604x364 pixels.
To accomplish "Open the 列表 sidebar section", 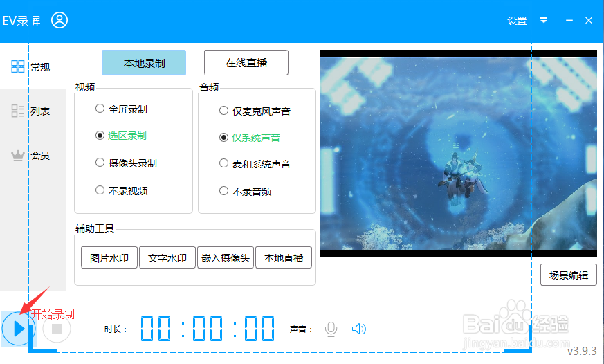I will coord(31,111).
